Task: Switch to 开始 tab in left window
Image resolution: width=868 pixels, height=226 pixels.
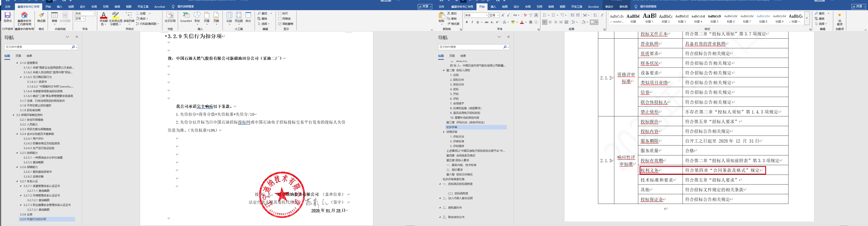Action: tap(48, 6)
